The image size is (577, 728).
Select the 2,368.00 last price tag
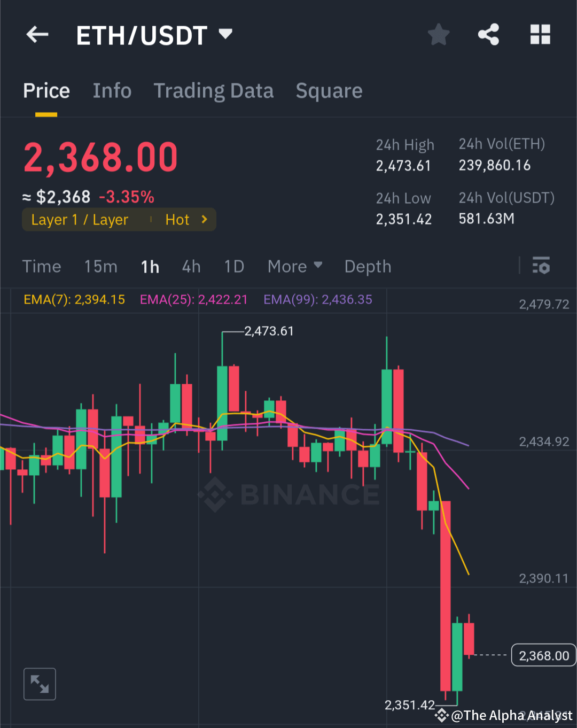pos(543,655)
